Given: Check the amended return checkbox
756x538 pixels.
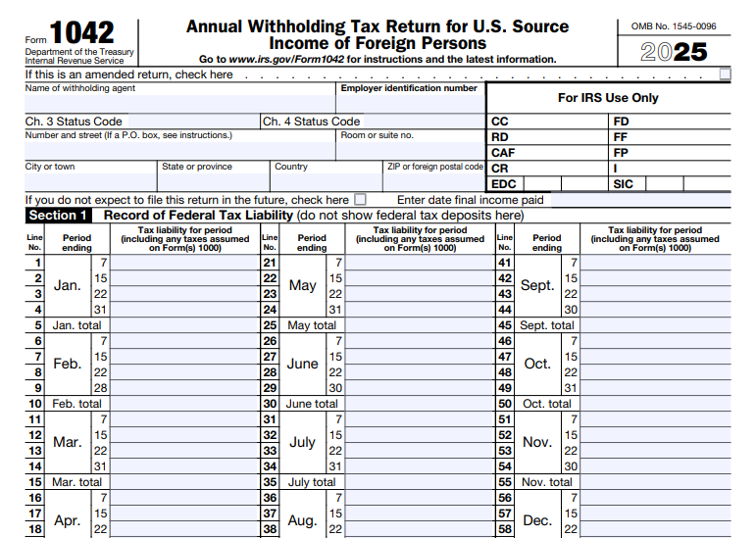Looking at the screenshot, I should [725, 73].
